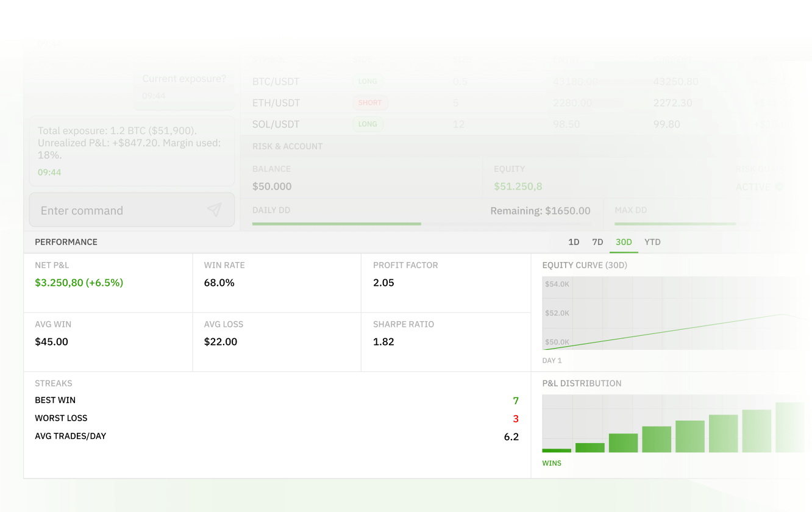Click the LONG badge on SOL/USDT

[x=367, y=124]
